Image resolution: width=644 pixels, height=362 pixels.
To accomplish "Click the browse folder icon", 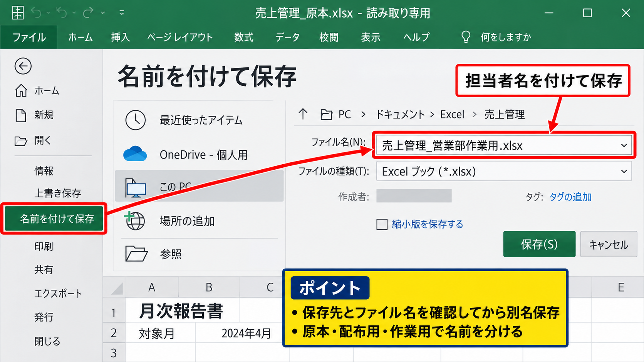I will point(136,254).
